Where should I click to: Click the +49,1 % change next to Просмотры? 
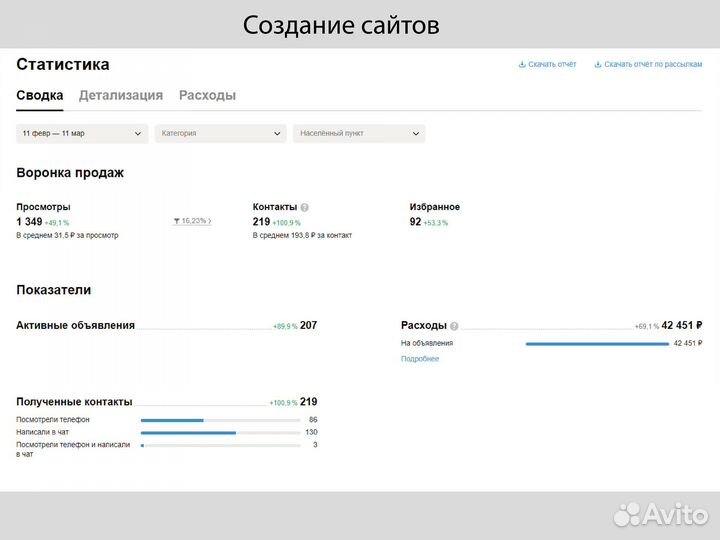[57, 223]
